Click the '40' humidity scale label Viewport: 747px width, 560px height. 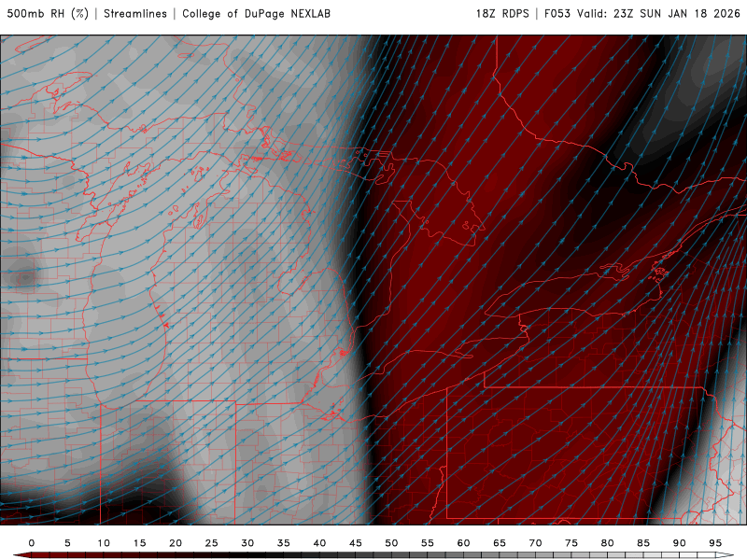click(x=319, y=543)
